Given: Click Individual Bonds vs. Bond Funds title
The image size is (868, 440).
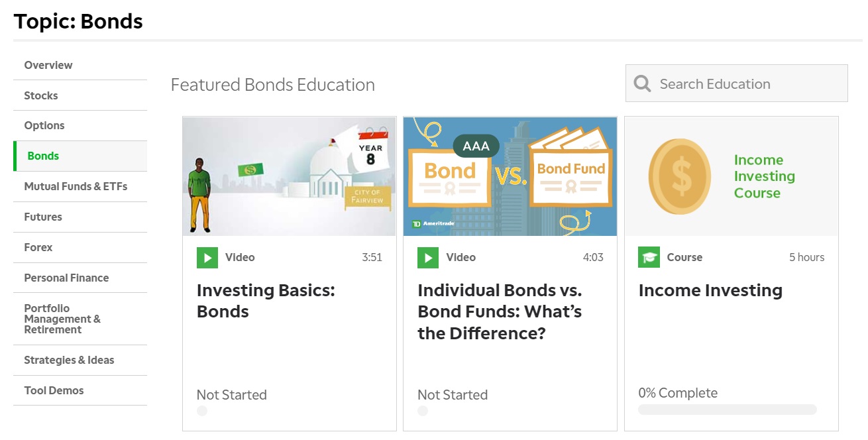Looking at the screenshot, I should (x=500, y=311).
